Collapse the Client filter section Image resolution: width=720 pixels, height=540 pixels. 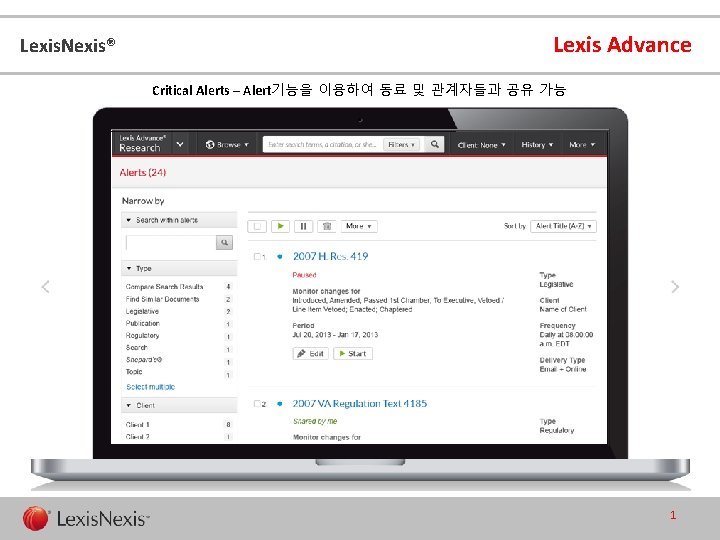point(179,405)
